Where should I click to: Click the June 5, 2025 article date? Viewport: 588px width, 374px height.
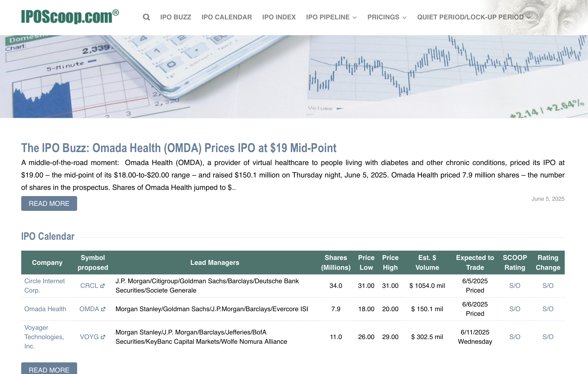point(548,199)
